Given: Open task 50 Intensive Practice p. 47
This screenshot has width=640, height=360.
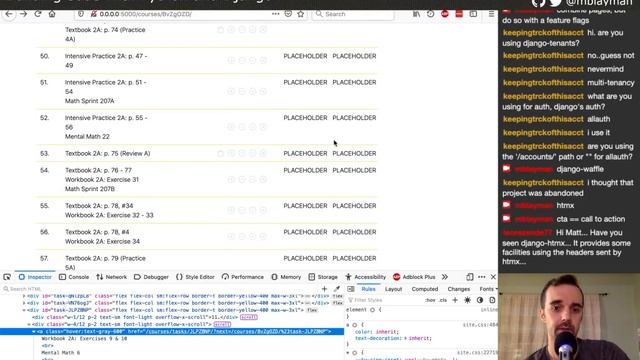Looking at the screenshot, I should 106,60.
